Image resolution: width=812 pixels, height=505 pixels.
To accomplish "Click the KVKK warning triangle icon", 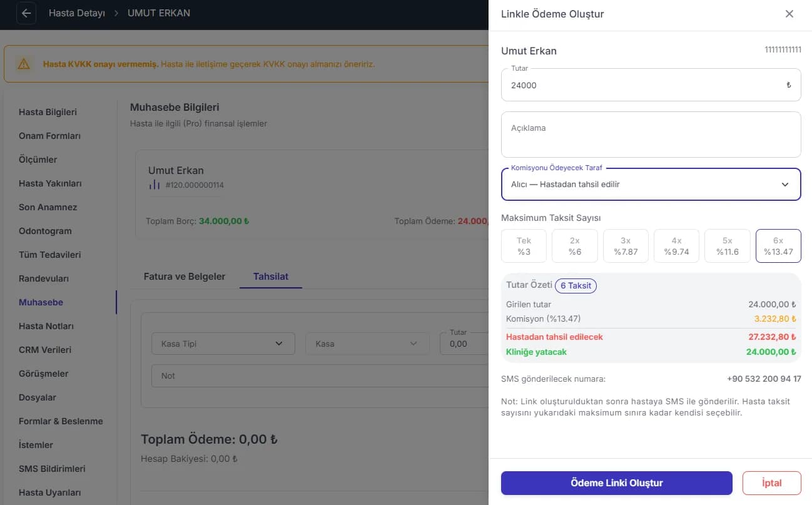I will click(24, 64).
